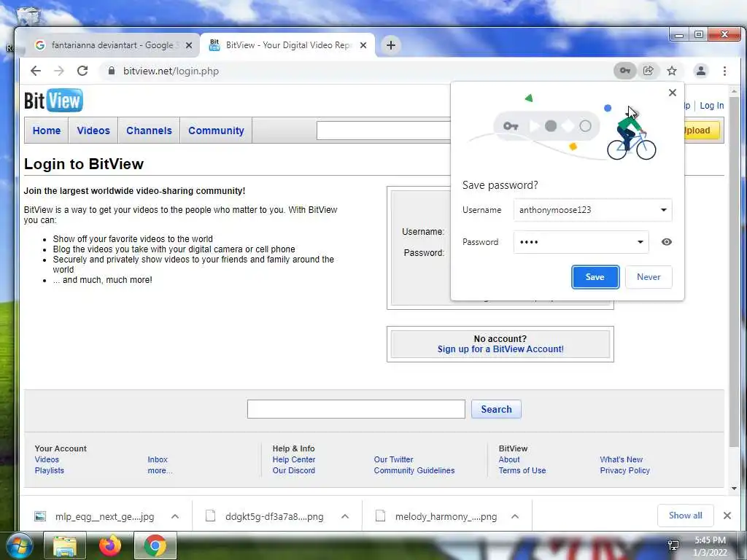Click the yellow Upload button
Viewport: 747px width, 560px height.
[701, 131]
